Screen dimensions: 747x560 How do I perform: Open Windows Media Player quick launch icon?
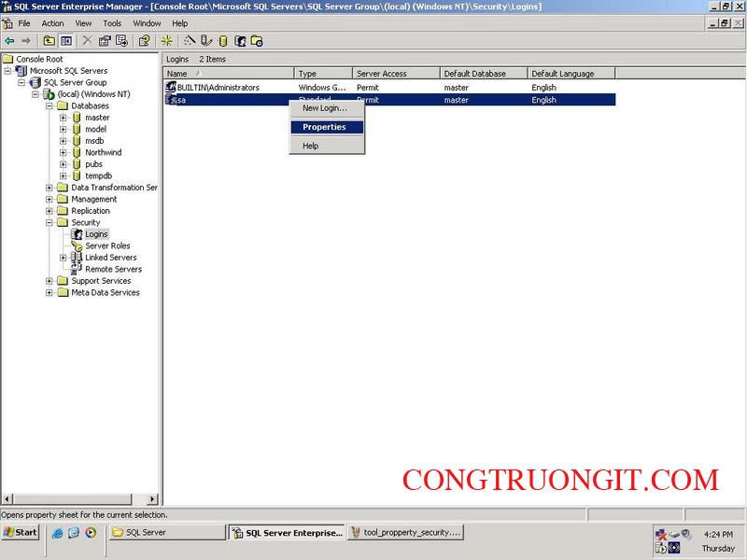[x=91, y=533]
